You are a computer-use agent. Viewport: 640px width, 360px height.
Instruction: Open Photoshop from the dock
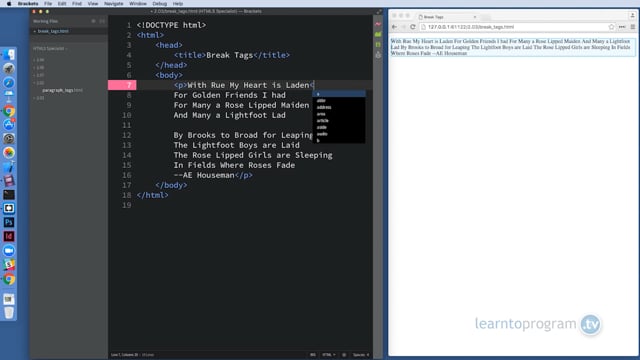tap(9, 222)
